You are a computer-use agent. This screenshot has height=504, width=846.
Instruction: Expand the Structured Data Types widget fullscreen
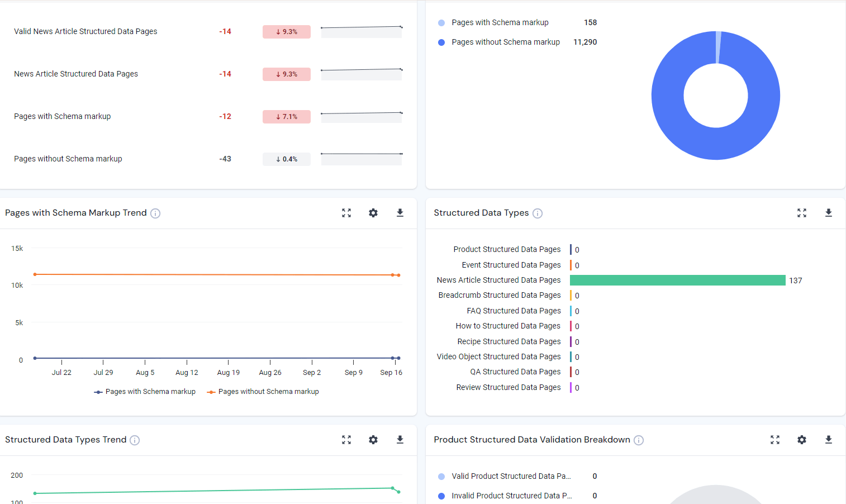802,213
